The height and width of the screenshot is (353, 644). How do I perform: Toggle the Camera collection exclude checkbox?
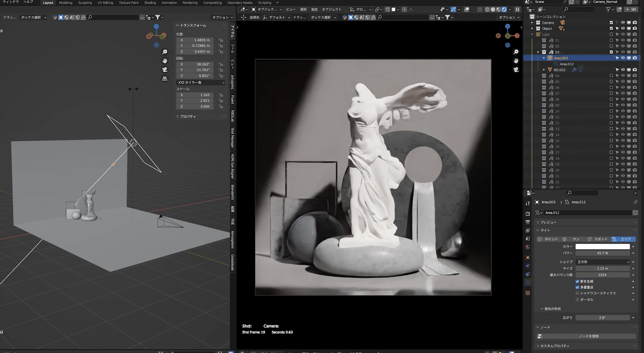tap(611, 22)
